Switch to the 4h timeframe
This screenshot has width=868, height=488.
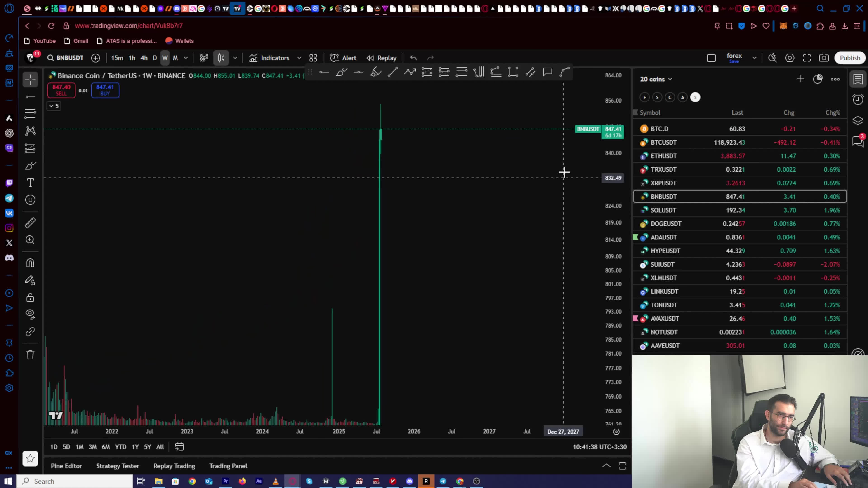click(144, 58)
